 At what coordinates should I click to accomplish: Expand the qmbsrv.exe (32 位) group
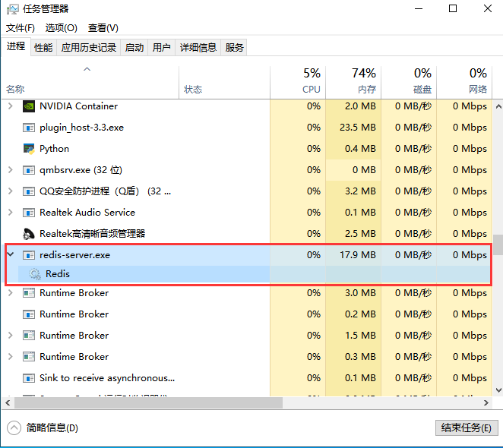pos(11,170)
